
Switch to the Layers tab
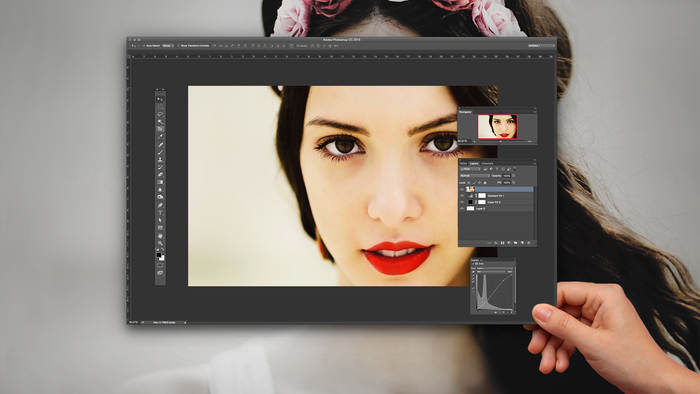pyautogui.click(x=474, y=164)
